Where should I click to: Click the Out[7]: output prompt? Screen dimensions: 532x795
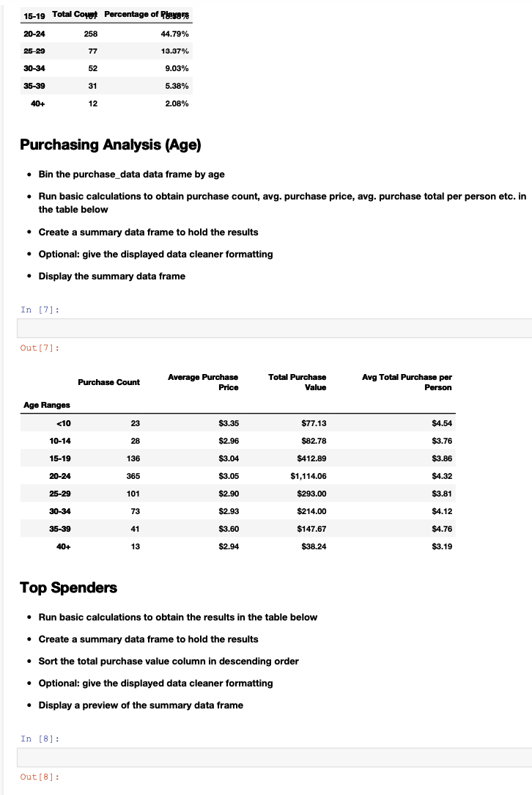point(40,347)
